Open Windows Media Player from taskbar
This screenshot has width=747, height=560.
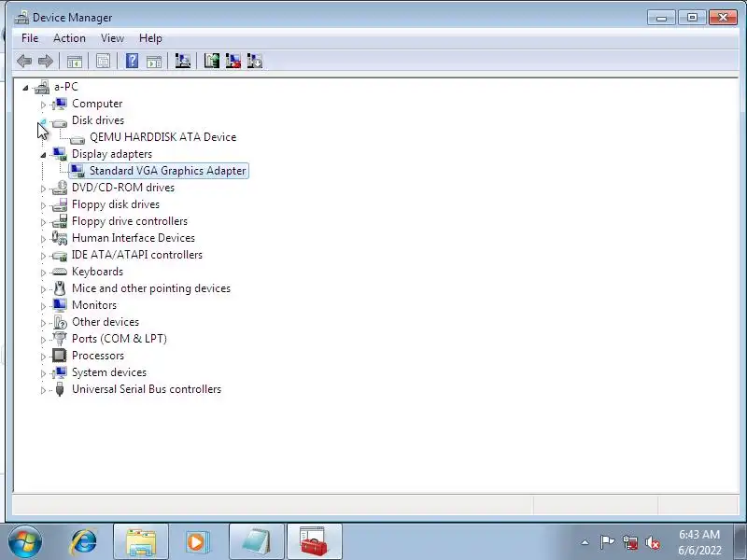197,542
